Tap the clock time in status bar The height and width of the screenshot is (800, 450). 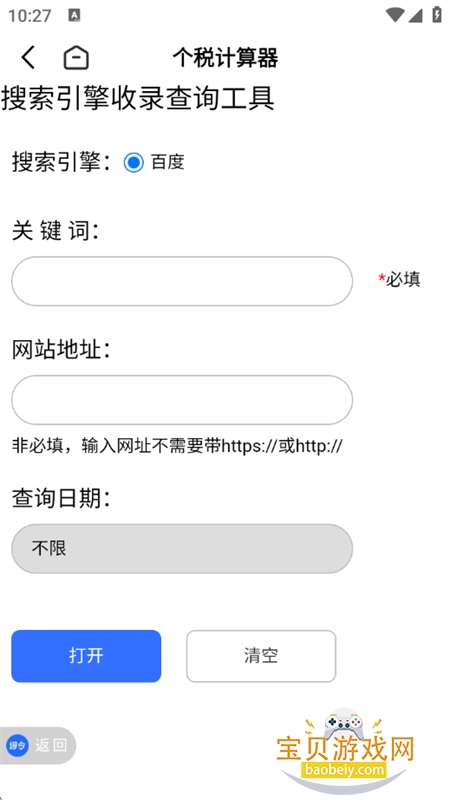click(30, 15)
